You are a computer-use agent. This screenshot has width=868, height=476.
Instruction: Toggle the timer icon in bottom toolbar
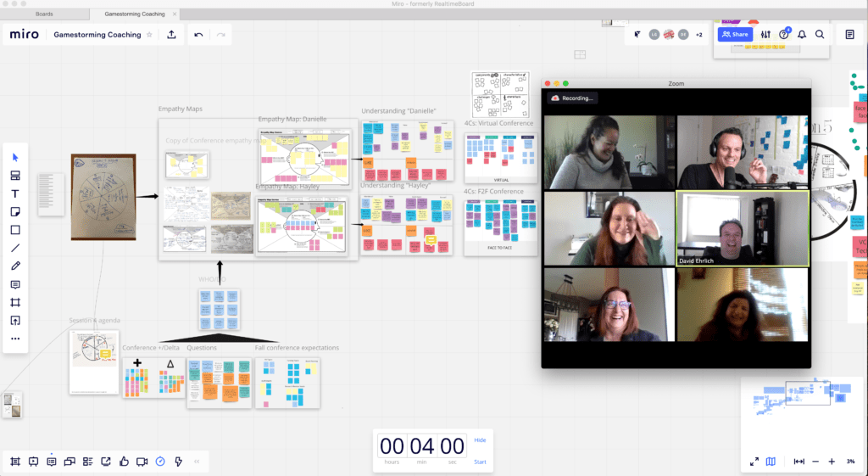coord(160,462)
